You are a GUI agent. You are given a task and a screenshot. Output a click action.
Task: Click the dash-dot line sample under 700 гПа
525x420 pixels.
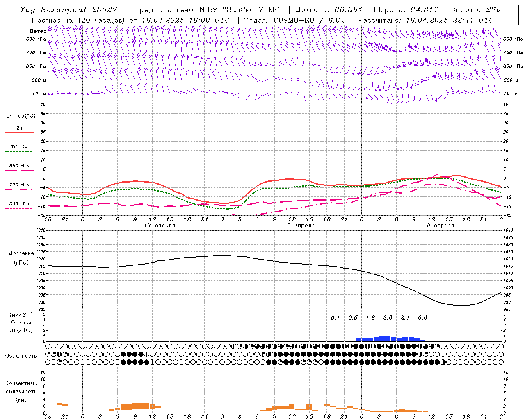[19, 189]
